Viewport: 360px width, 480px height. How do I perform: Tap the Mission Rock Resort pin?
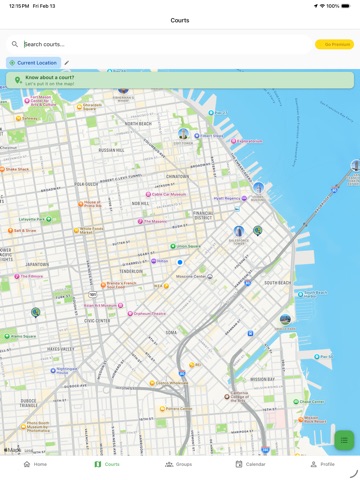(x=300, y=419)
